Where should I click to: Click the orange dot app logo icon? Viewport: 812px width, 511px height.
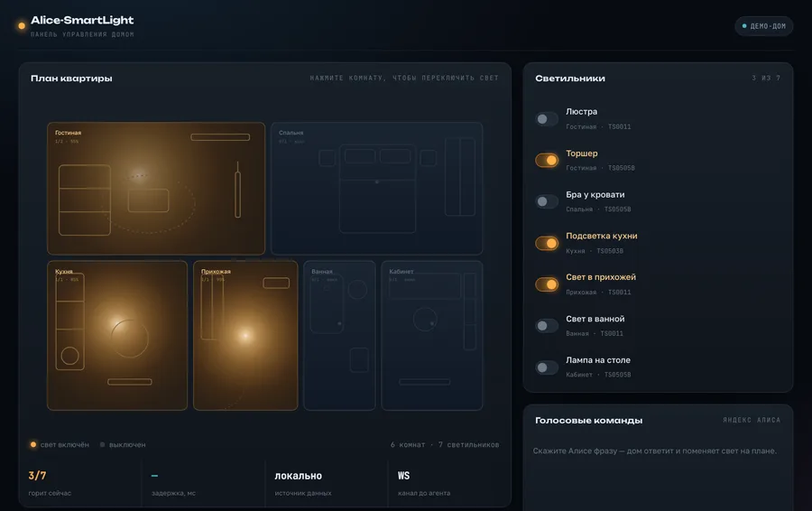point(22,26)
